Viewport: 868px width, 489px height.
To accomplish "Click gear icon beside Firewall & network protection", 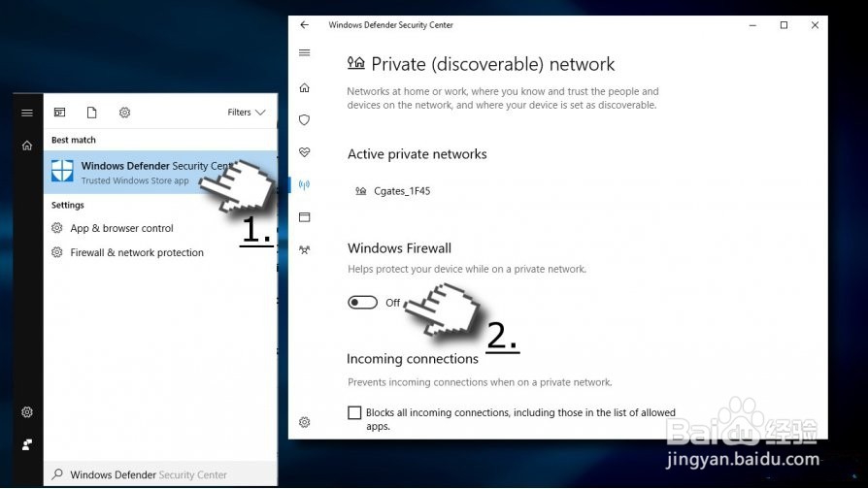I will click(x=57, y=252).
